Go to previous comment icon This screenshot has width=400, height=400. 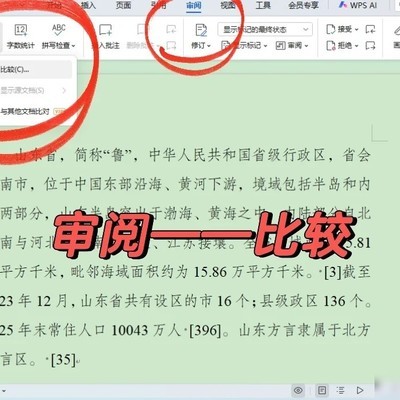[x=171, y=30]
